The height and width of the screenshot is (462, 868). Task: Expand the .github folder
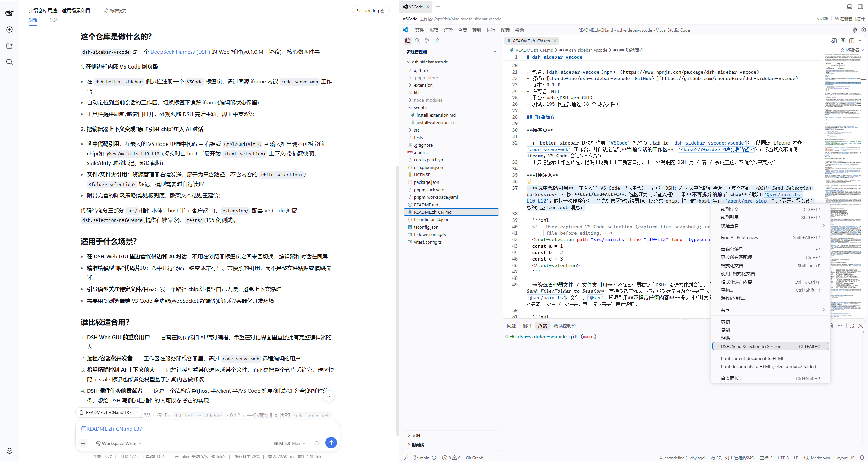(420, 70)
